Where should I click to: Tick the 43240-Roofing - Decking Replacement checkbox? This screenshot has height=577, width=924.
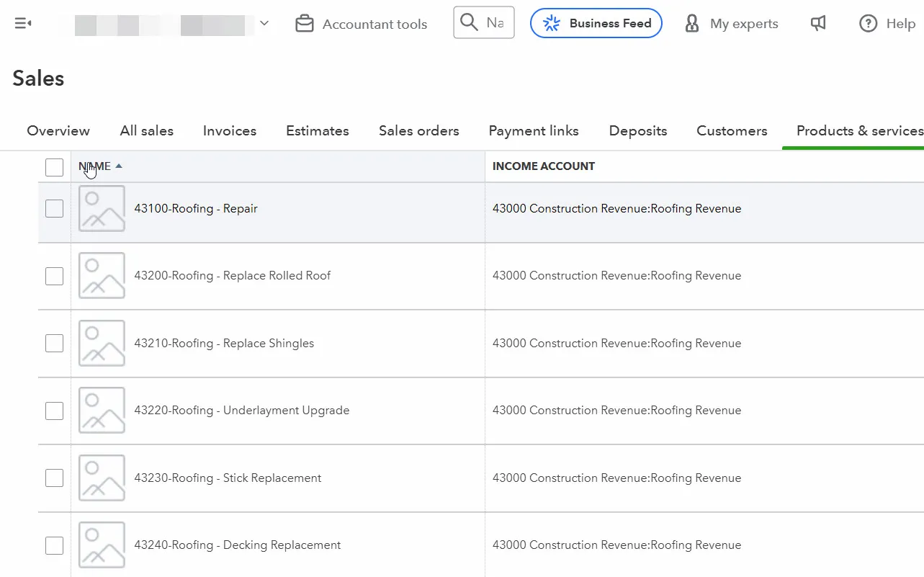pos(54,545)
